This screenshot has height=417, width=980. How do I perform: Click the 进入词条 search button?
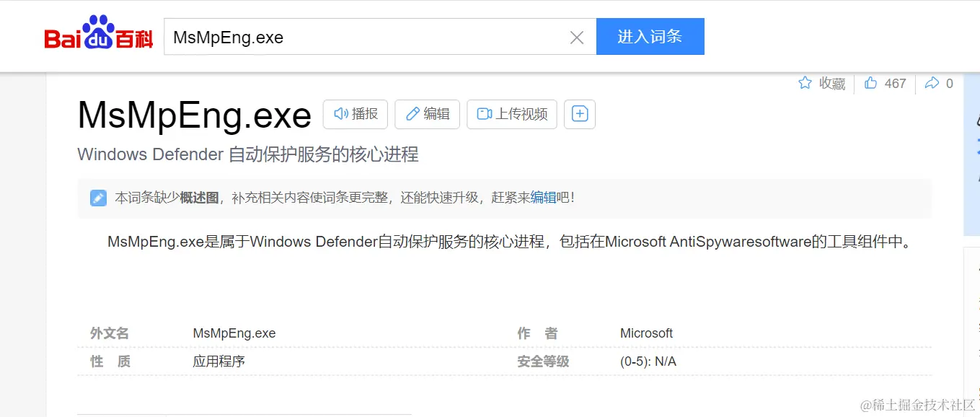[650, 37]
